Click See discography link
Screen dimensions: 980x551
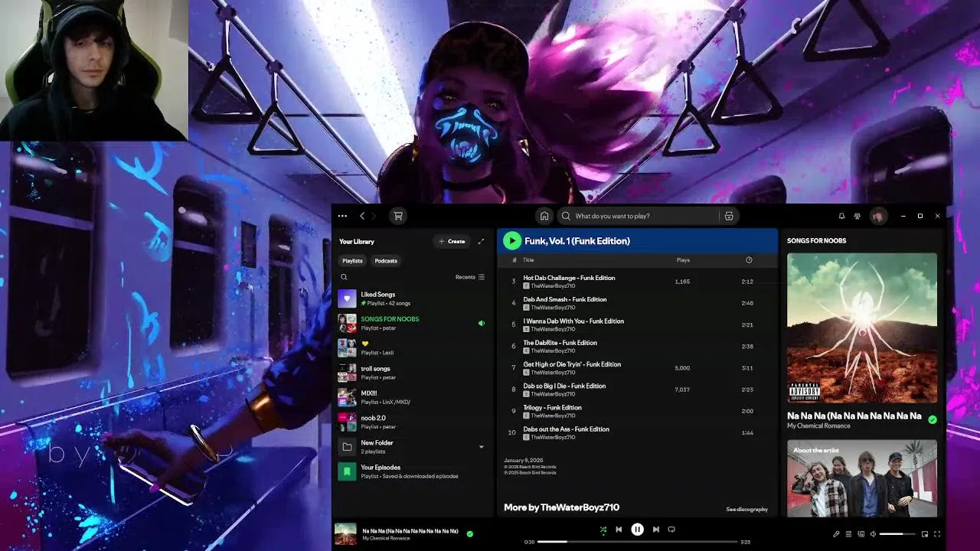pyautogui.click(x=746, y=509)
